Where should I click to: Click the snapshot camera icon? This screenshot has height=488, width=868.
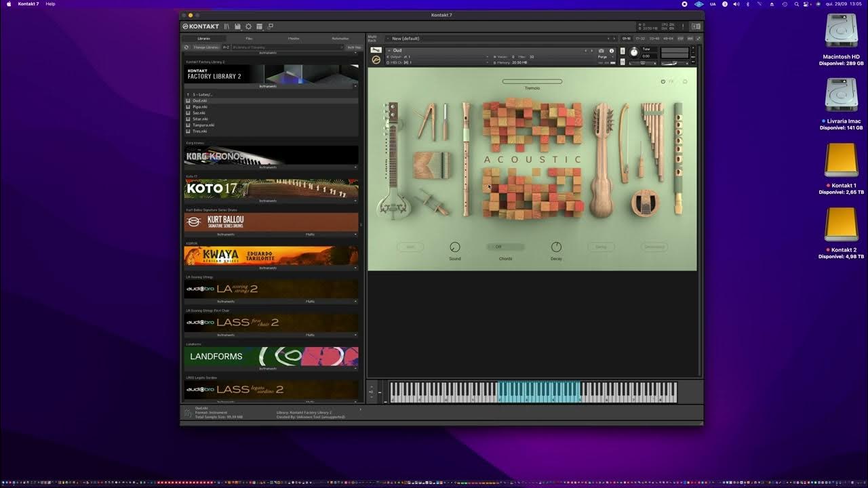[601, 51]
